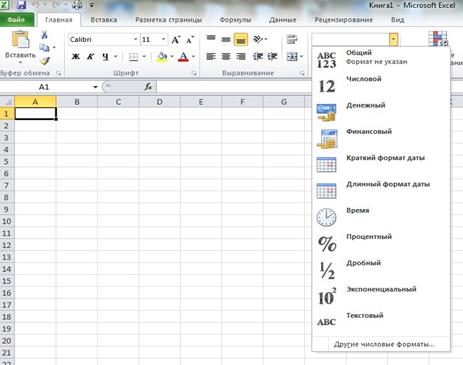Switch to the Формулы tab
This screenshot has height=365, width=463.
pyautogui.click(x=235, y=20)
